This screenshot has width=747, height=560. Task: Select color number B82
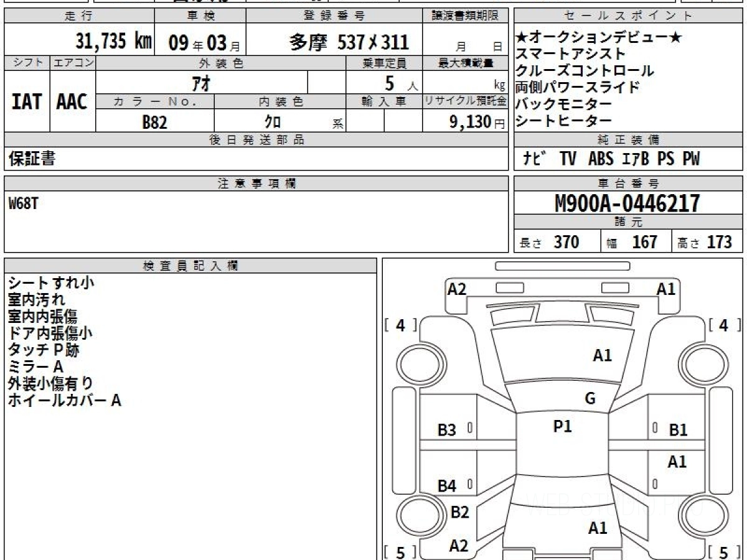click(x=155, y=122)
